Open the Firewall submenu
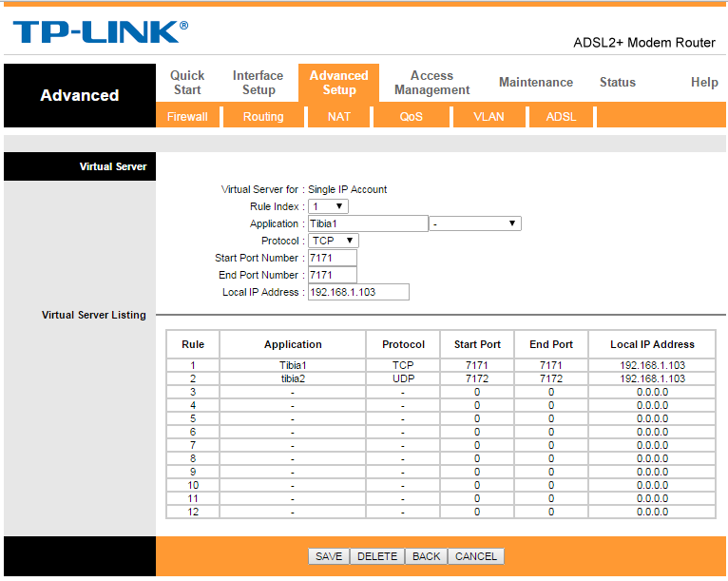728x581 pixels. tap(187, 117)
